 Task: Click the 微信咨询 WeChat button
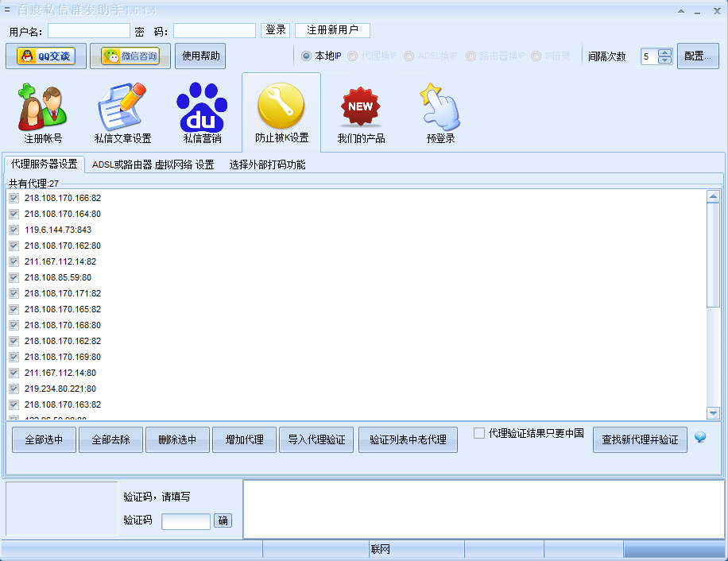(130, 56)
